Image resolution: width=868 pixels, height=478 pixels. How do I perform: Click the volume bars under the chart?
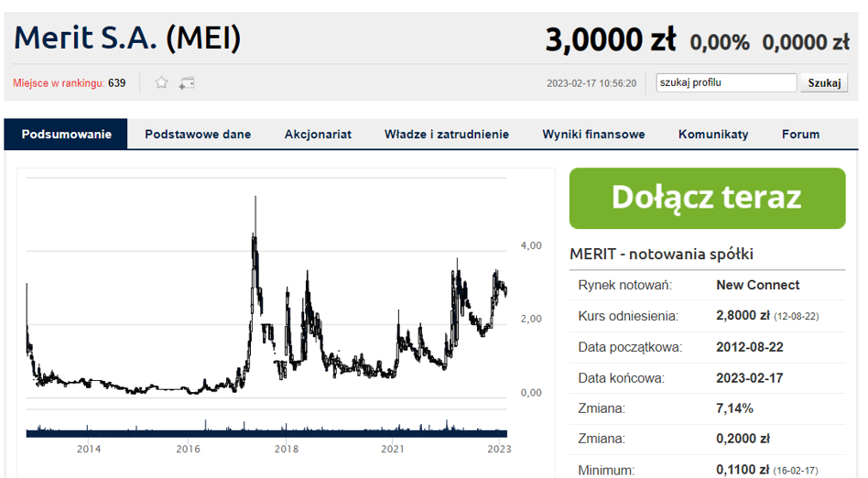click(266, 428)
